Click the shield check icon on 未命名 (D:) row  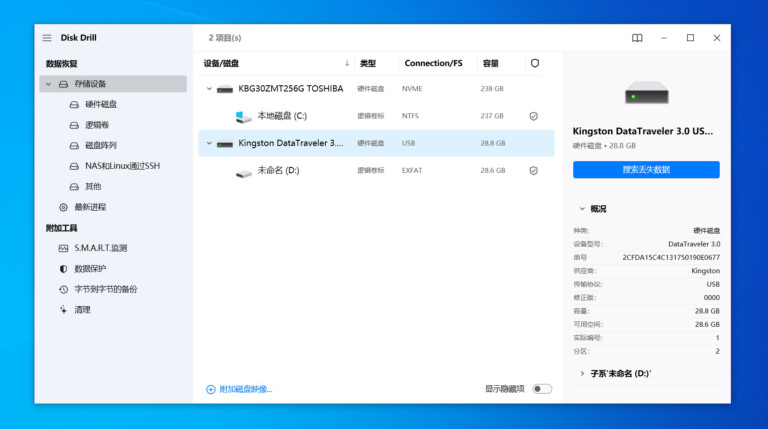tap(533, 170)
